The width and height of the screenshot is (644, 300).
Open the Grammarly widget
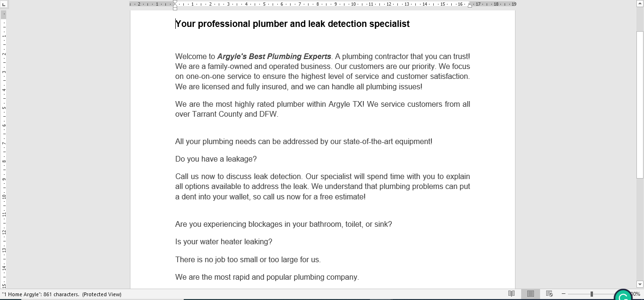coord(623,296)
